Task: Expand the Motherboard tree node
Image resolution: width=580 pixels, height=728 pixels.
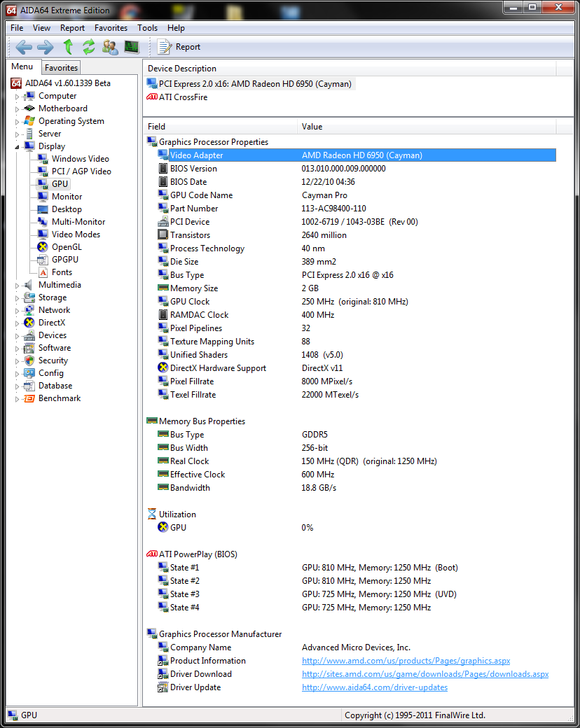Action: (x=18, y=109)
